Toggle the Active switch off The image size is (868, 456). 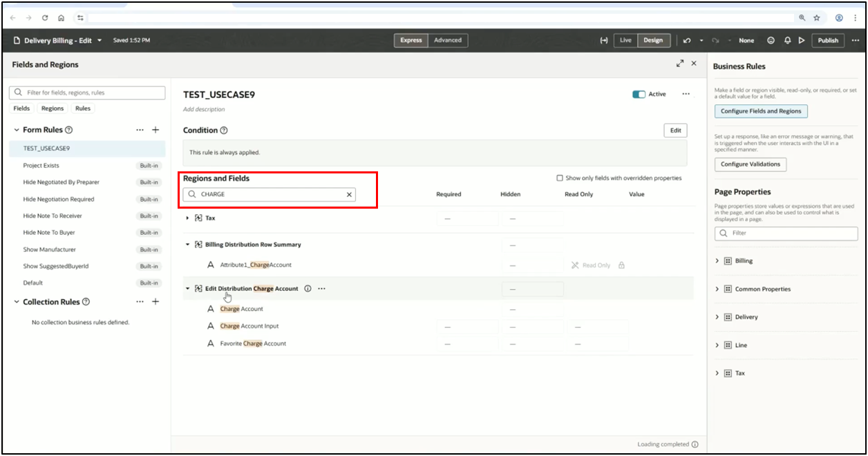(639, 95)
